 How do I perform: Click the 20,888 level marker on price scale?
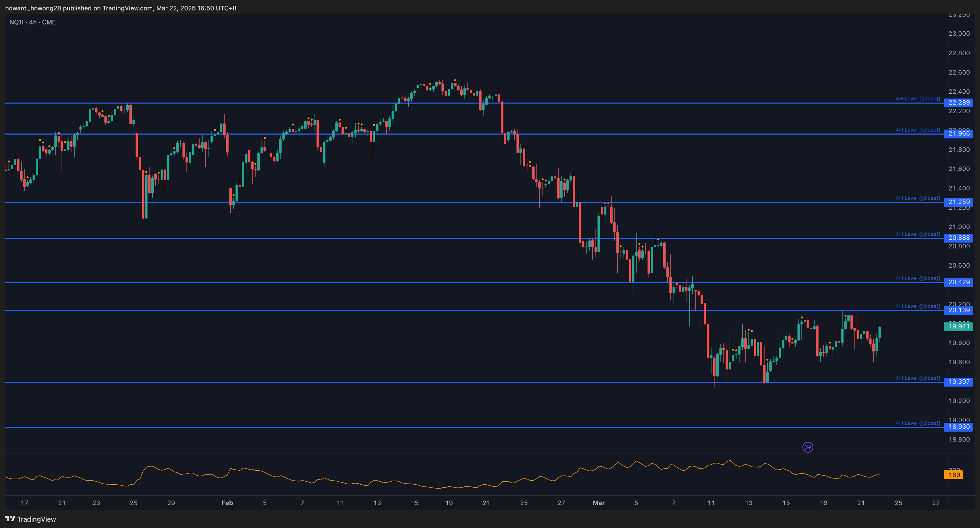click(960, 238)
